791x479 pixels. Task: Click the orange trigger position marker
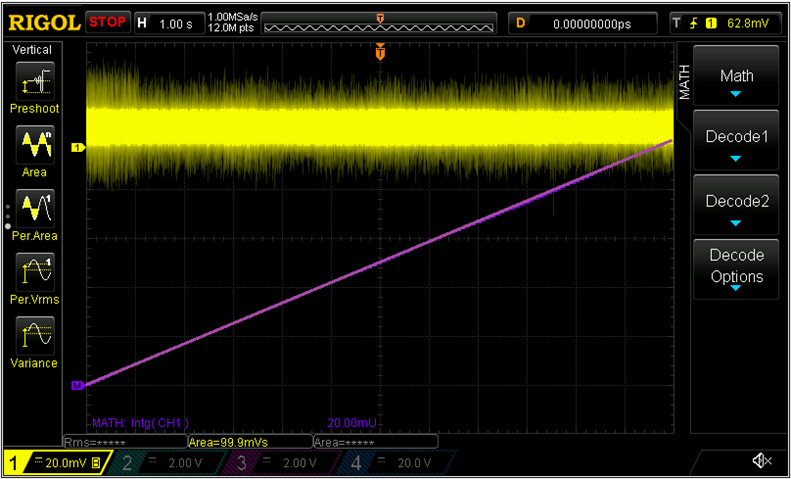pos(380,52)
